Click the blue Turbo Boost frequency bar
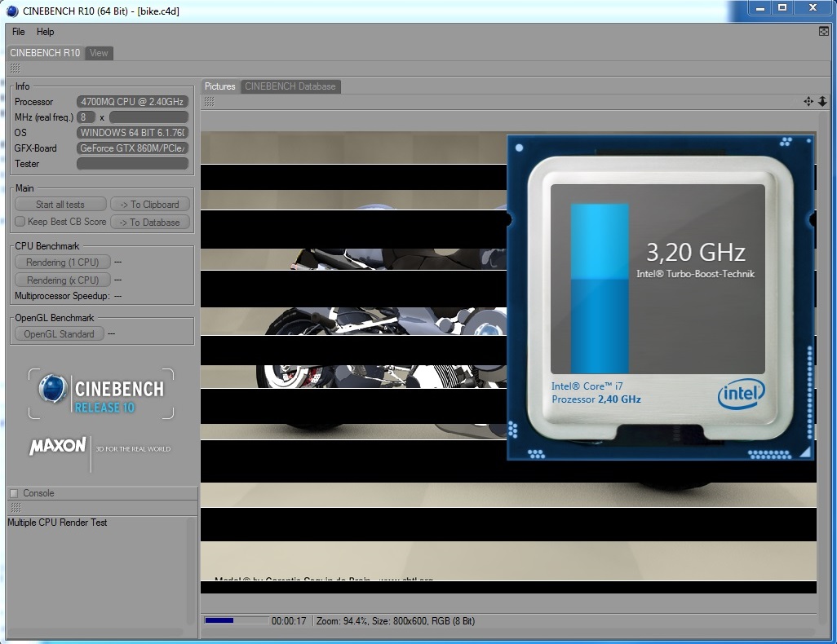The width and height of the screenshot is (837, 644). (600, 288)
